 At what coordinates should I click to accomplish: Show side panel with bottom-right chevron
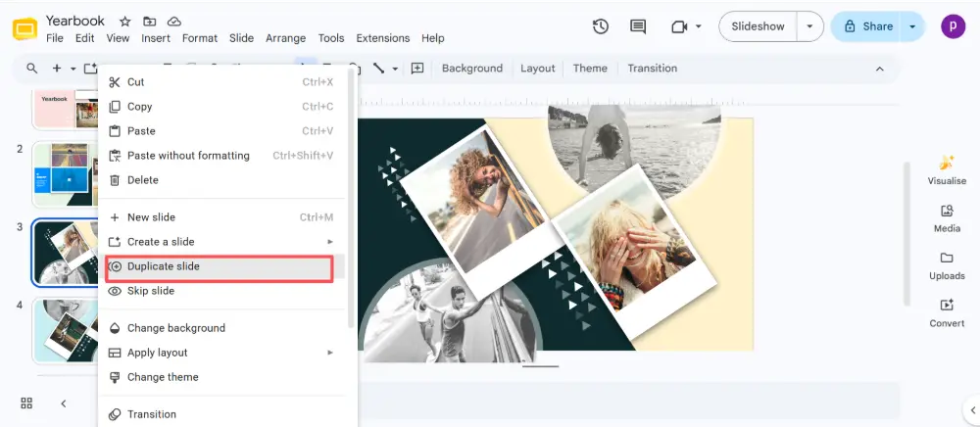(x=972, y=410)
